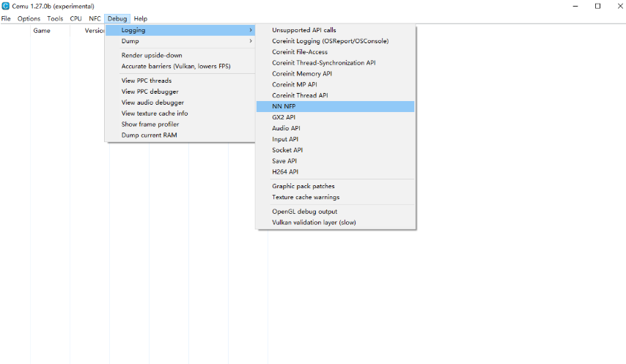This screenshot has height=364, width=626.
Task: Click the Cemu app icon in title bar
Action: pyautogui.click(x=6, y=6)
